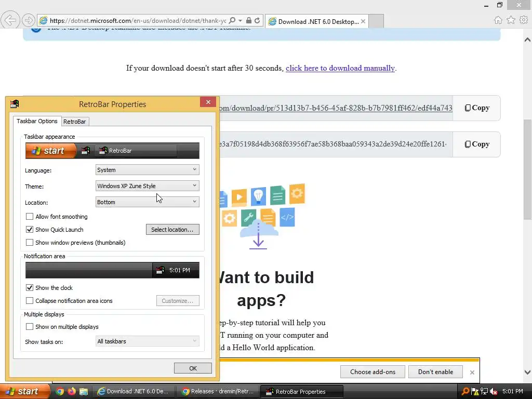Copy the direct download link
Image resolution: width=532 pixels, height=399 pixels.
pos(477,108)
